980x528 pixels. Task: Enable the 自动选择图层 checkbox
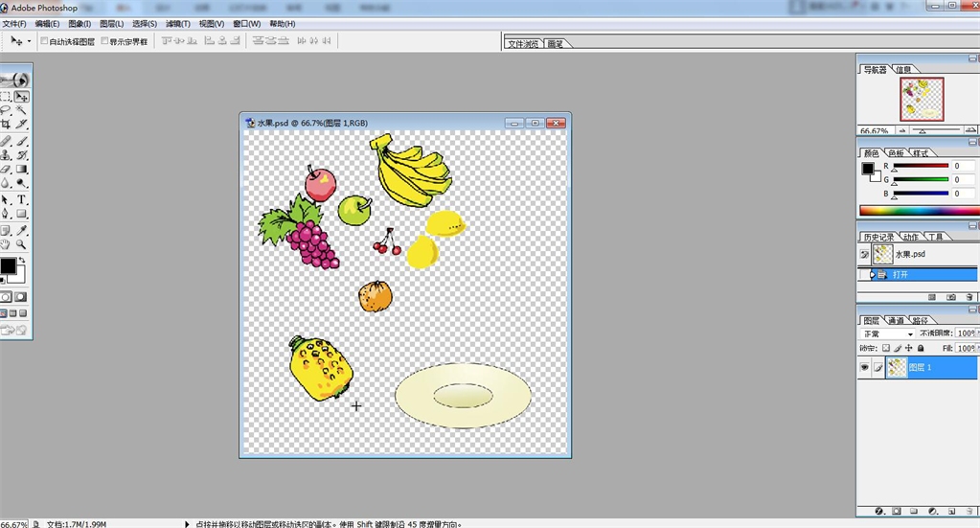(x=45, y=42)
